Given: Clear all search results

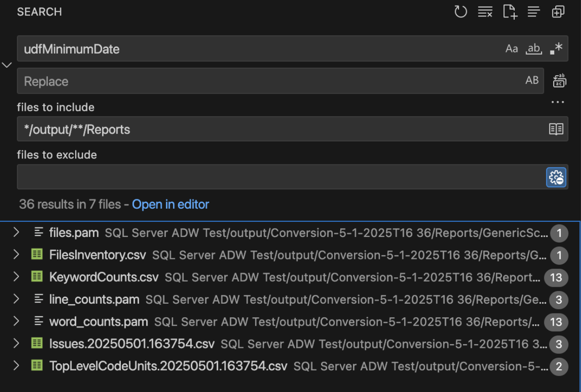Looking at the screenshot, I should pos(485,12).
